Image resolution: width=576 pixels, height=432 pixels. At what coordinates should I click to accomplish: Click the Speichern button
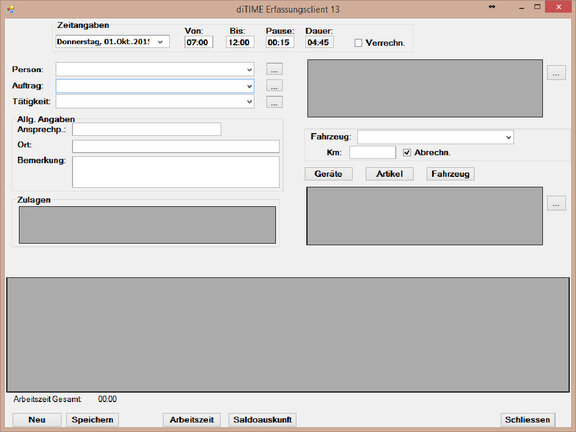coord(92,420)
